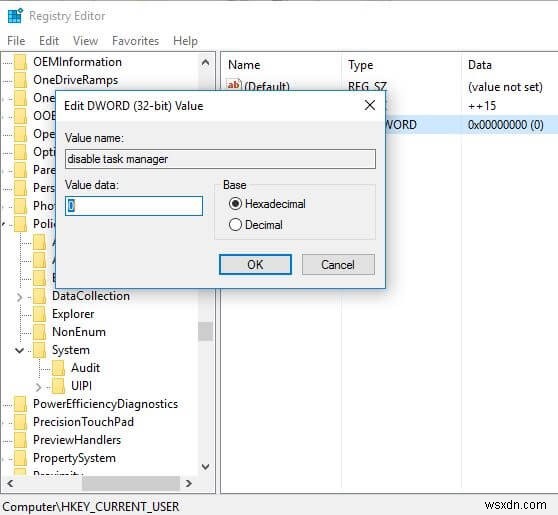The image size is (558, 515).
Task: Select the Hexadecimal base option
Action: pyautogui.click(x=267, y=204)
